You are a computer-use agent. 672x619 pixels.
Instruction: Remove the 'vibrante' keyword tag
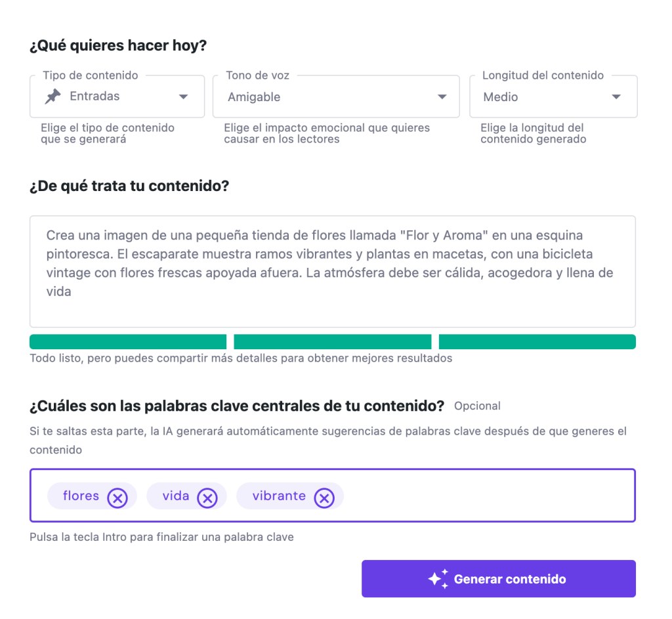pos(324,498)
